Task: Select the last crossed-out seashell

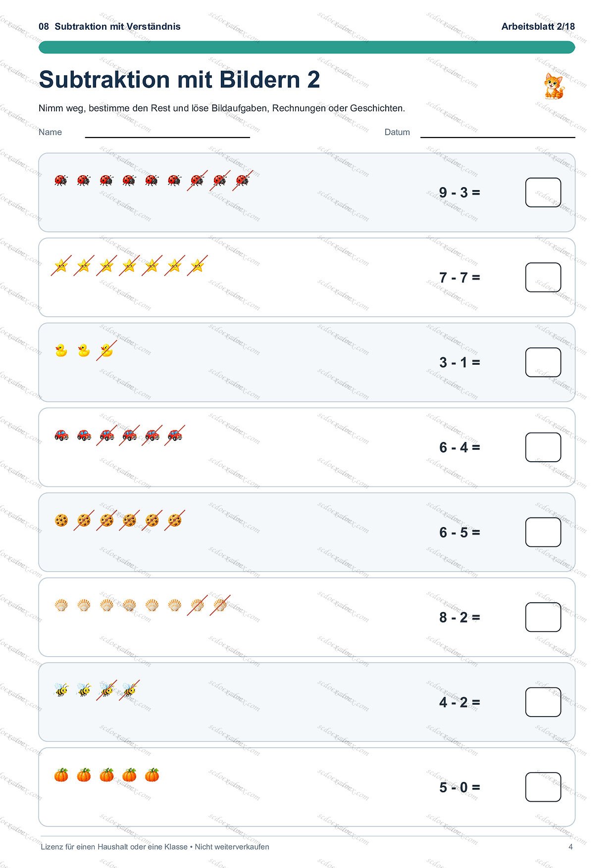Action: pos(220,605)
